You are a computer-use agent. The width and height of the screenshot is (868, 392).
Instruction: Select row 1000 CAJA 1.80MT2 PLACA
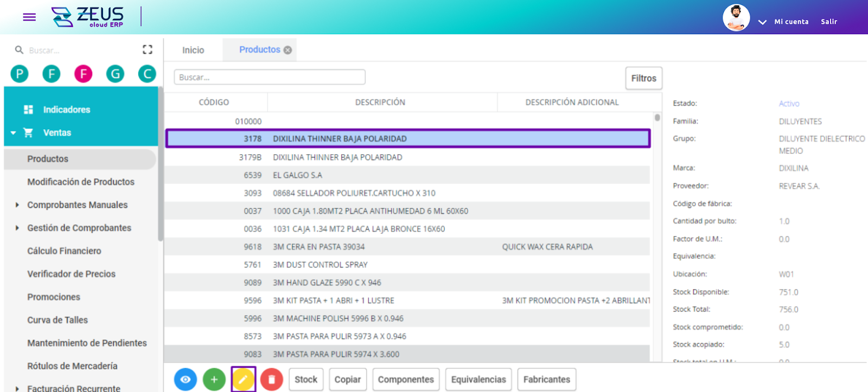click(x=407, y=211)
